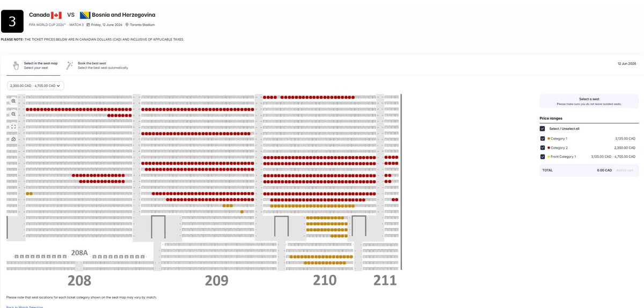
Task: Toggle fullscreen view of seat map
Action: coord(13,127)
